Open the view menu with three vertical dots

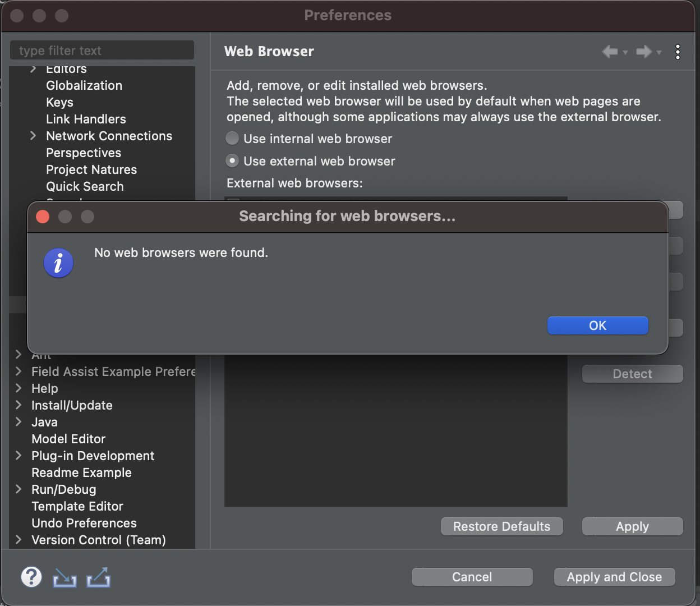pos(678,52)
